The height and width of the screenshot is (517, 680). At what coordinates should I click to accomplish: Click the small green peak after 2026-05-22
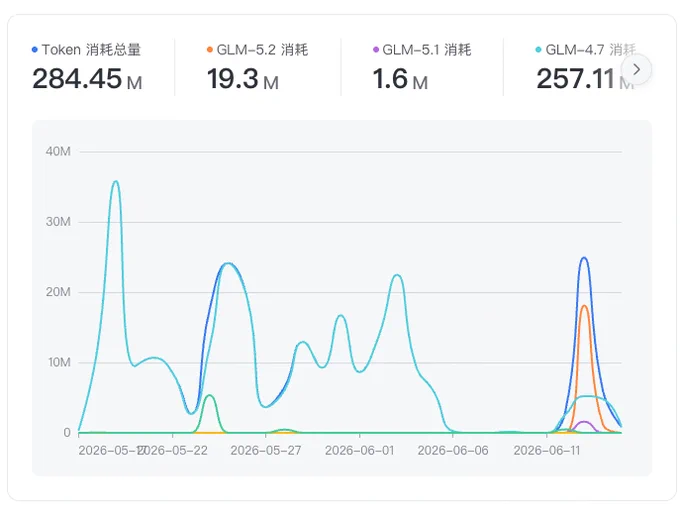[209, 396]
